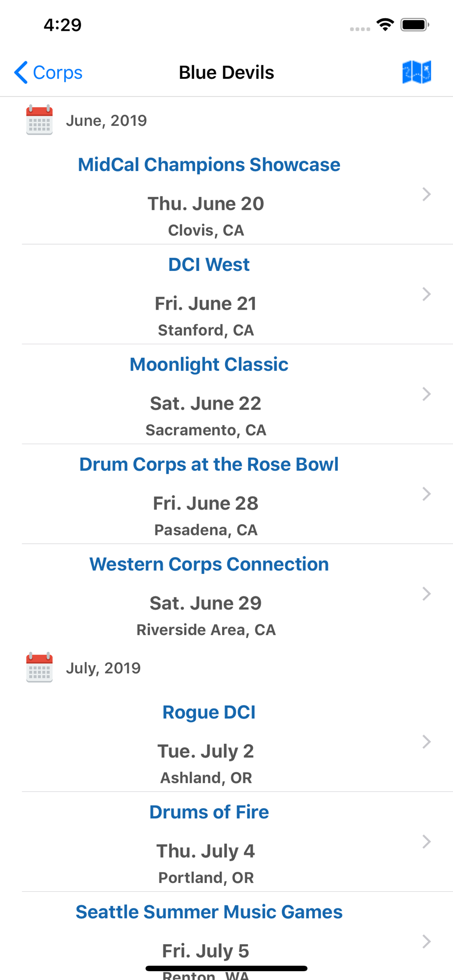The image size is (453, 980).
Task: Tap the June 2019 calendar icon
Action: coord(39,120)
